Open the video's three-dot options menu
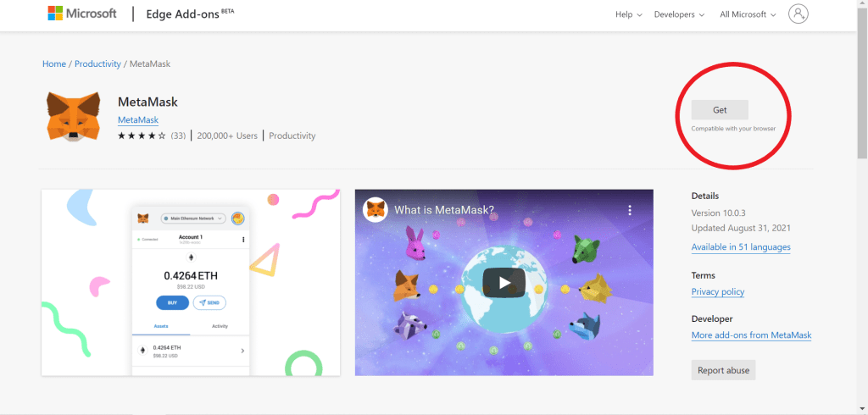Viewport: 868px width, 415px height. [x=630, y=210]
